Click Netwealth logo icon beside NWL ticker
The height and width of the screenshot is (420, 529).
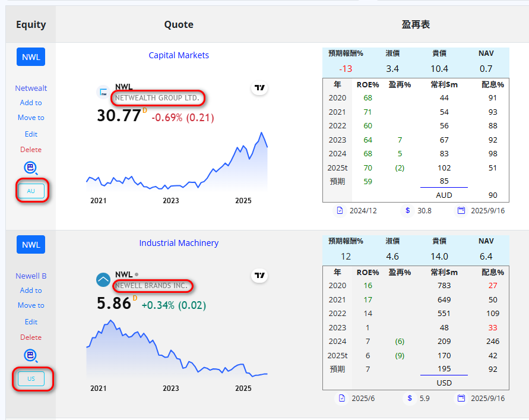[x=103, y=92]
